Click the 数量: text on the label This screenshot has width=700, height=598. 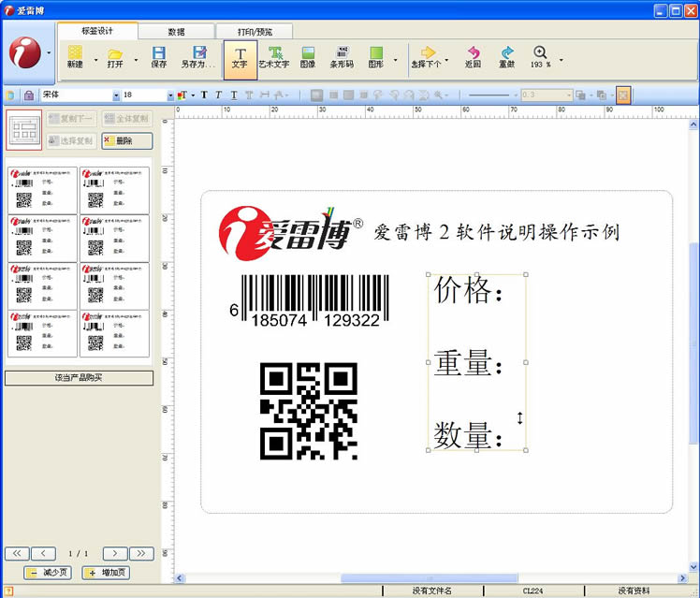(468, 435)
